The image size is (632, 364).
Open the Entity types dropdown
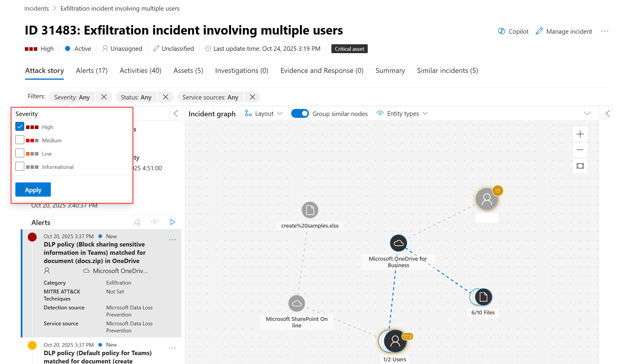click(x=402, y=114)
